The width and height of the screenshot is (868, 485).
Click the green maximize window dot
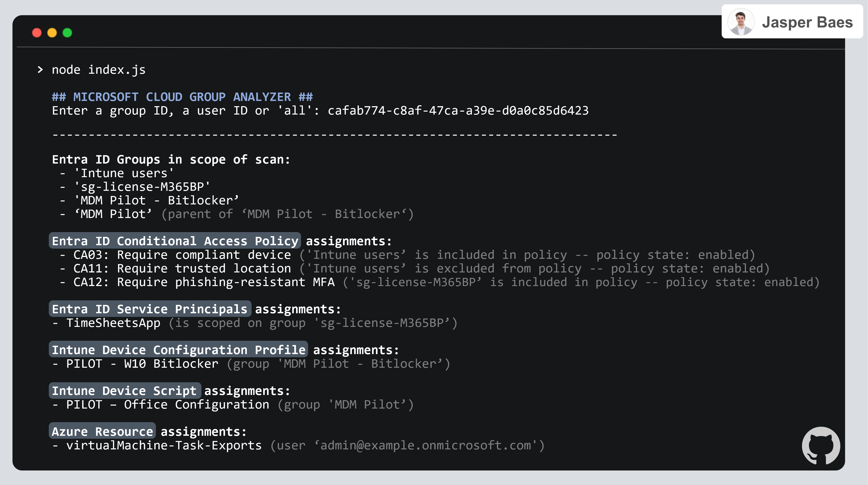coord(67,33)
